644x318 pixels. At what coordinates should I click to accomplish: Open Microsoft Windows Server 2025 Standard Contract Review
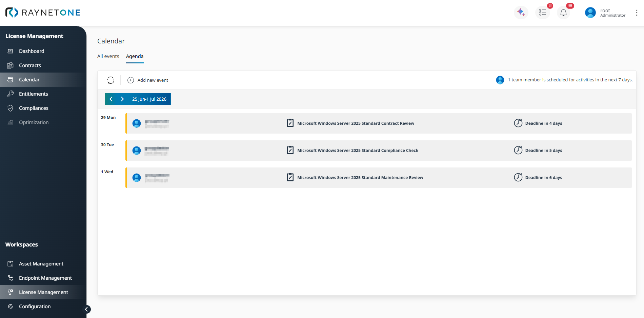[356, 123]
